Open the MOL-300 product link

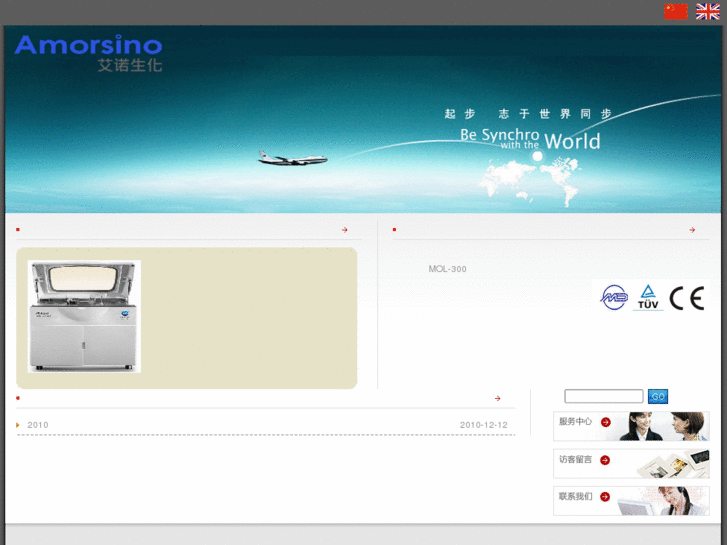447,269
